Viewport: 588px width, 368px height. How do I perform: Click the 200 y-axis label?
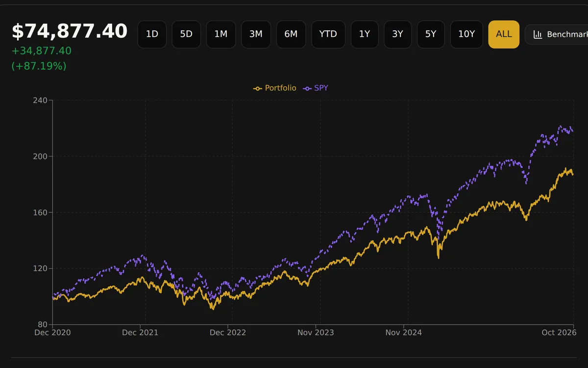40,157
